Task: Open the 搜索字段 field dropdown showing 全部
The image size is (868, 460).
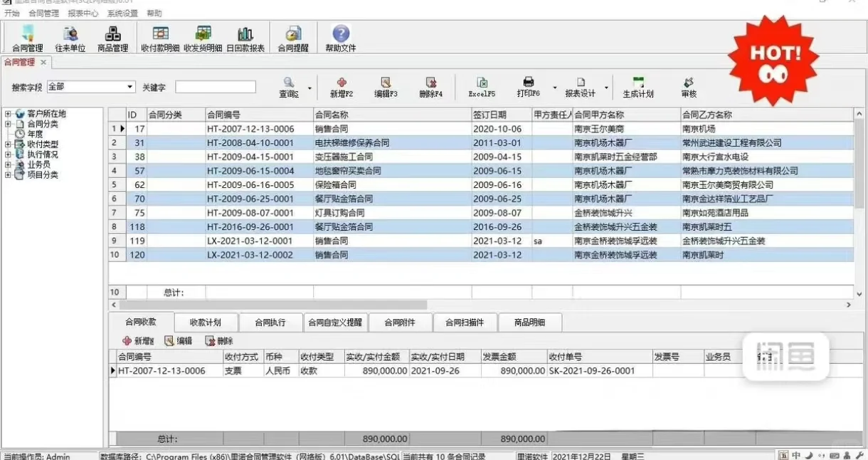Action: pyautogui.click(x=128, y=86)
